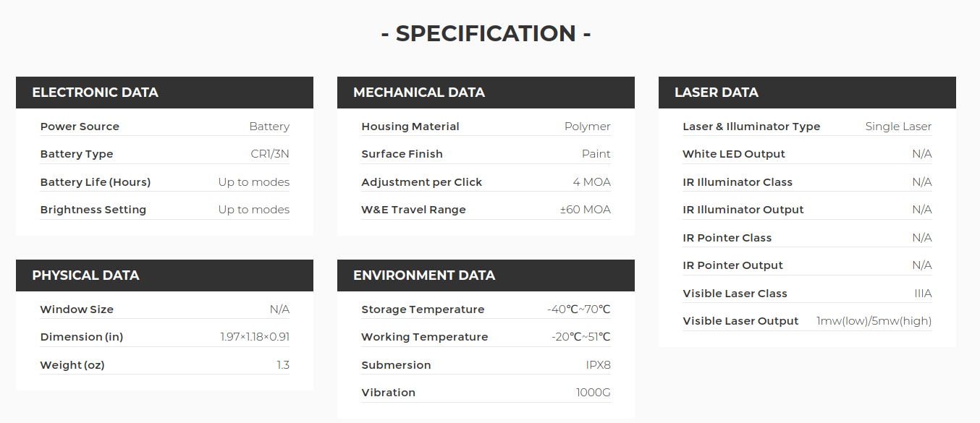Image resolution: width=980 pixels, height=423 pixels.
Task: Click the Power Source row label
Action: tap(80, 127)
